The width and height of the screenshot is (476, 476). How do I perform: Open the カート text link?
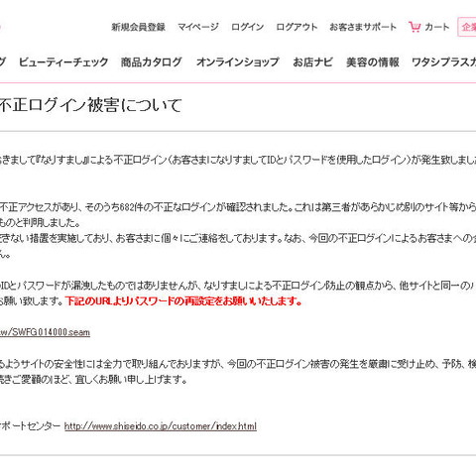(436, 27)
